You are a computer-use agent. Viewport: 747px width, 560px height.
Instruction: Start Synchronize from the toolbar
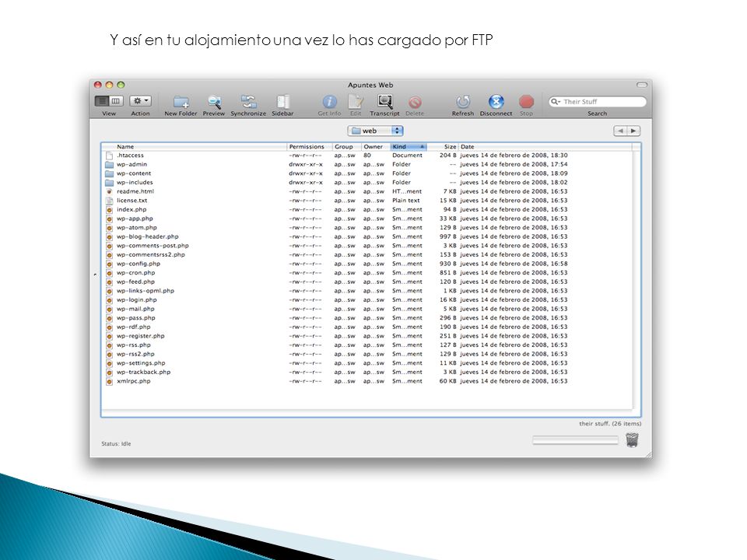(x=248, y=102)
